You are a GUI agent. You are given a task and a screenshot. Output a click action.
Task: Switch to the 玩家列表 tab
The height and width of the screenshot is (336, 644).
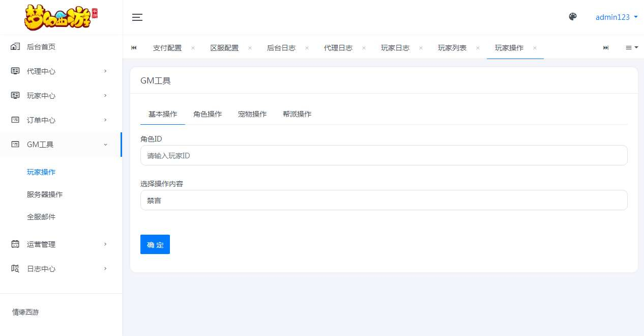452,47
